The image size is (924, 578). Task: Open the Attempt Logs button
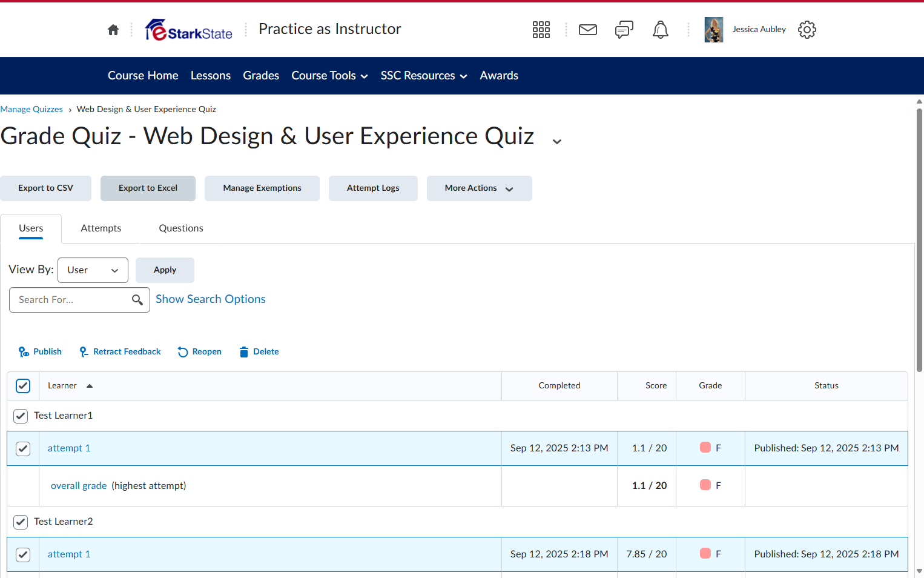(x=373, y=188)
